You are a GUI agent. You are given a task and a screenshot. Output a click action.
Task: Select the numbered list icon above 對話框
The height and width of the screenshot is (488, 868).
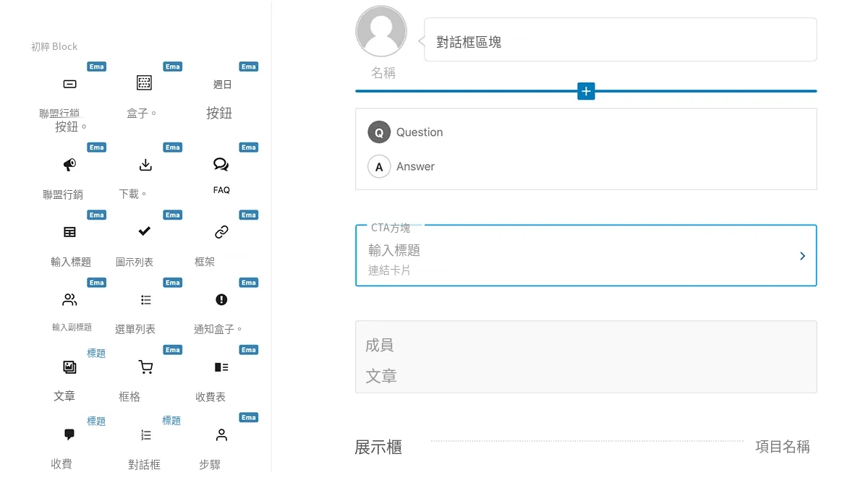click(145, 435)
